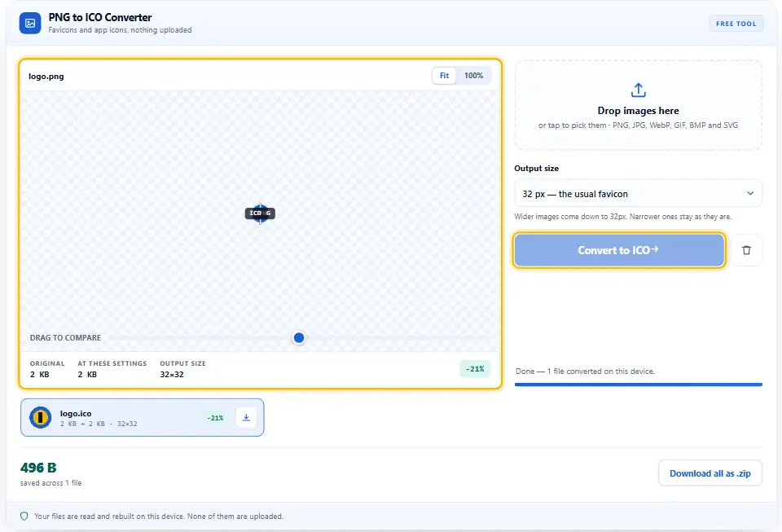Image resolution: width=782 pixels, height=532 pixels.
Task: Click the image app logo icon
Action: 30,23
